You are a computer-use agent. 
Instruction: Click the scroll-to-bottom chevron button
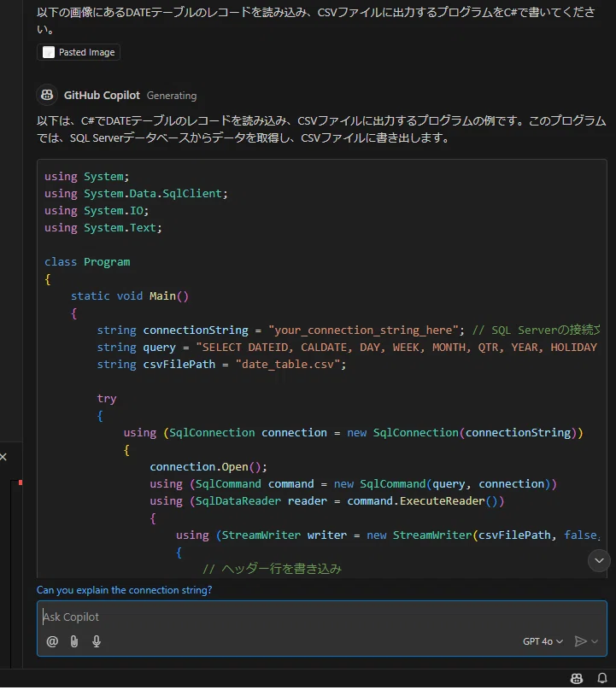599,560
